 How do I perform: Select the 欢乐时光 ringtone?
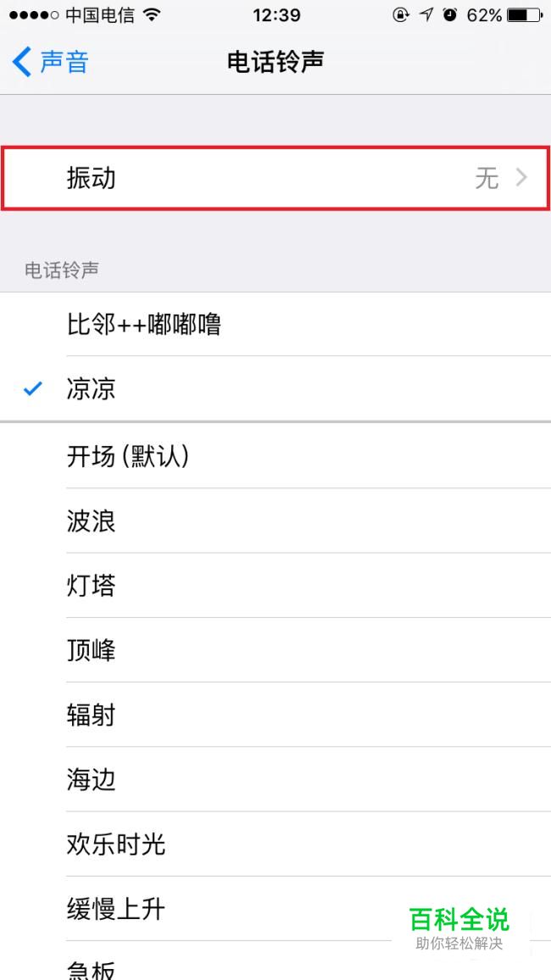click(116, 844)
